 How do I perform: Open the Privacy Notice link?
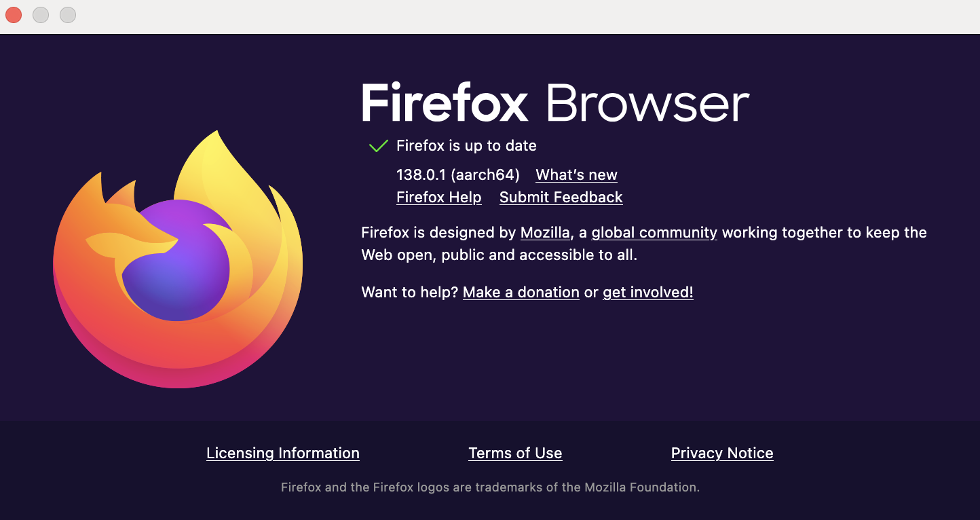[721, 453]
